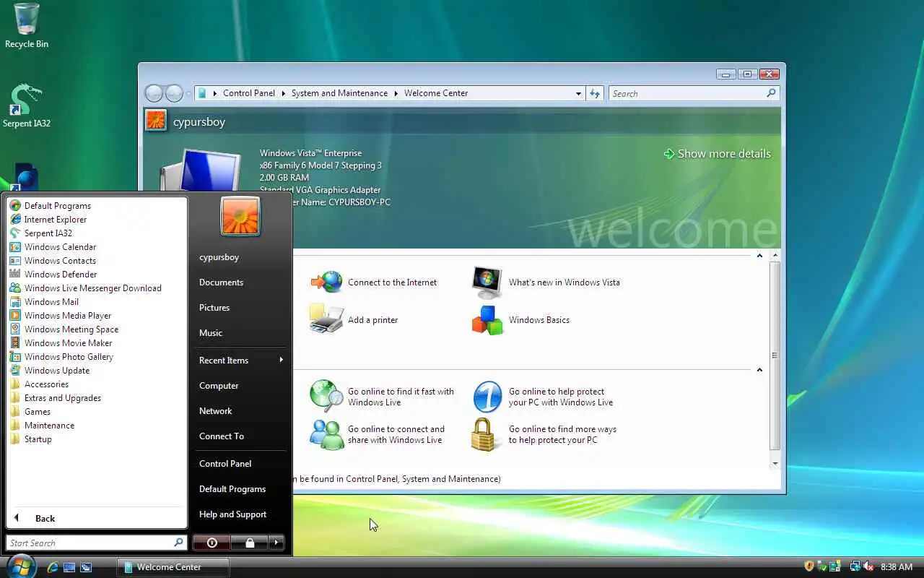924x578 pixels.
Task: Open Go online to connect and share
Action: 378,434
